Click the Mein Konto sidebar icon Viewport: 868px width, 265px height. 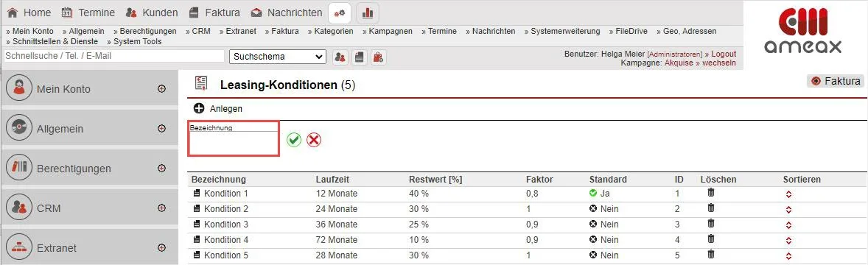(20, 88)
